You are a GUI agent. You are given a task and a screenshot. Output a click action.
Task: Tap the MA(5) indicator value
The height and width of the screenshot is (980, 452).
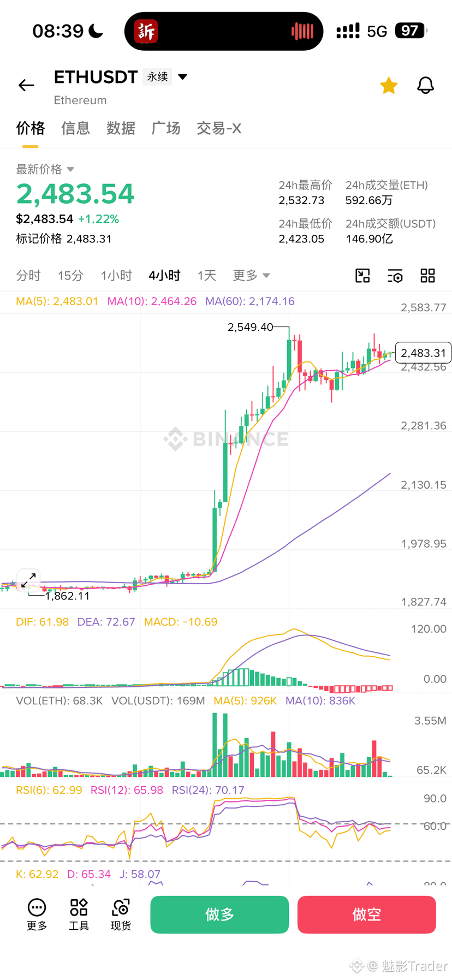(x=57, y=301)
